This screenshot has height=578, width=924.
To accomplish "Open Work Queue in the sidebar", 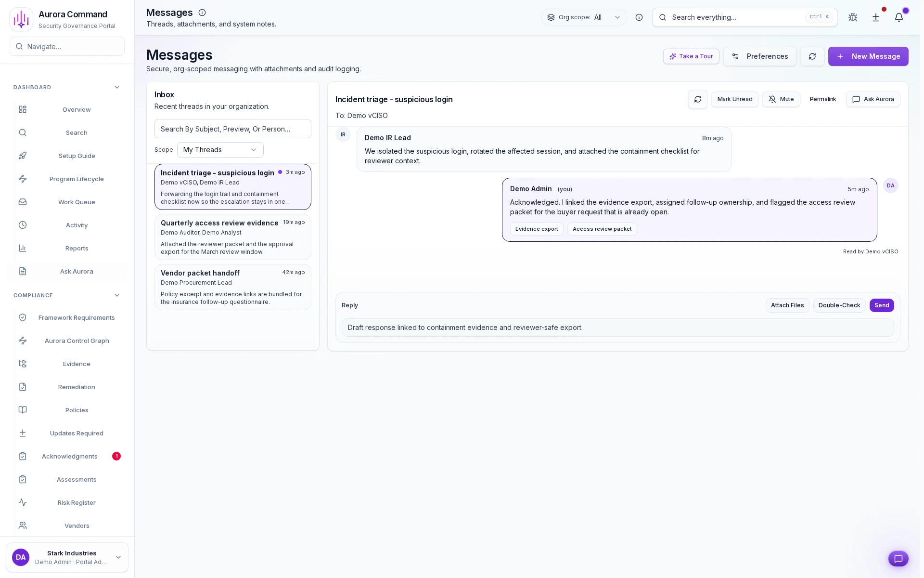I will click(77, 202).
